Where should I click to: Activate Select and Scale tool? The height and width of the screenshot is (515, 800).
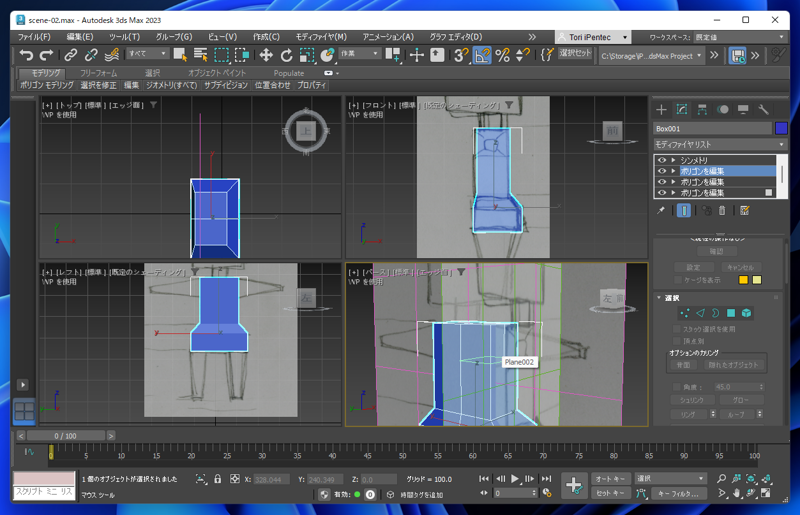point(307,55)
